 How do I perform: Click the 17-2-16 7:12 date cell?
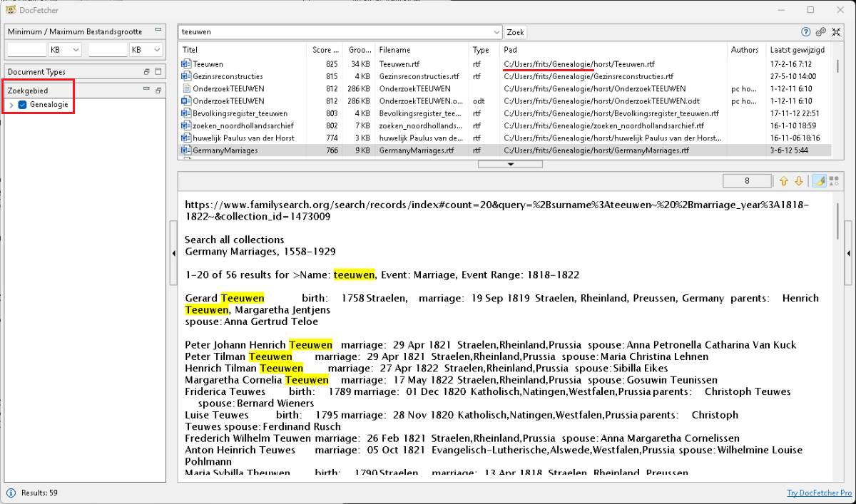pyautogui.click(x=790, y=64)
